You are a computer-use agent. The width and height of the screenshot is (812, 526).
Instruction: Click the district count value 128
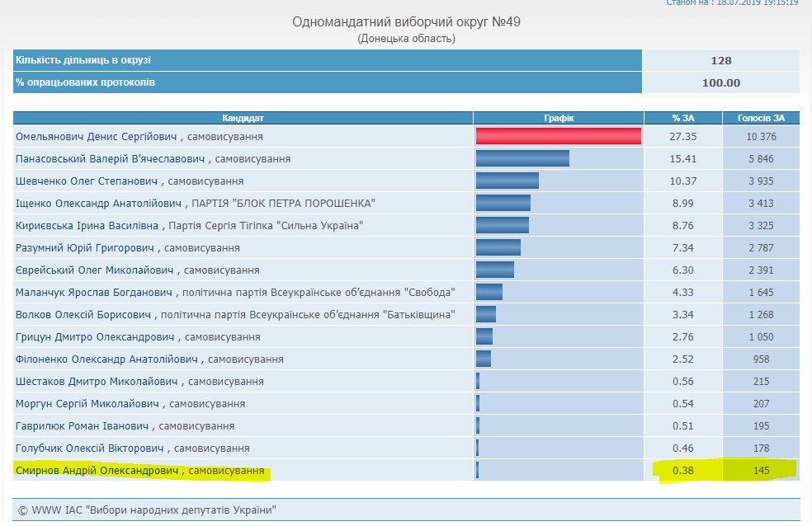click(x=720, y=61)
